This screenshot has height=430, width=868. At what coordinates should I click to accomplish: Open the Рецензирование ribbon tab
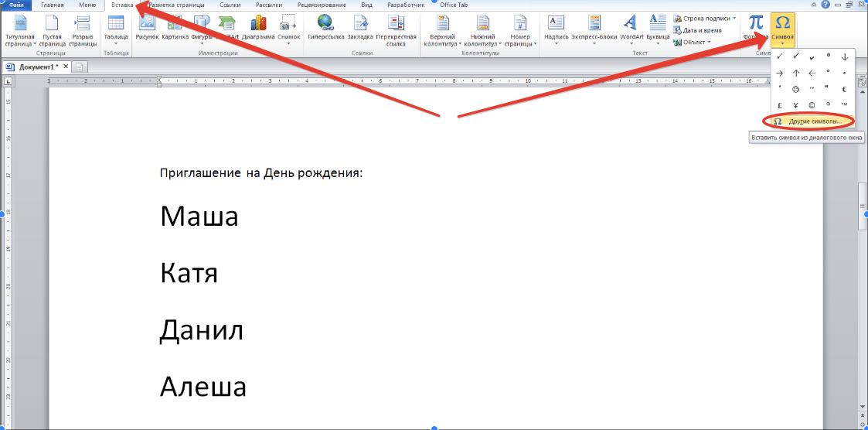pyautogui.click(x=322, y=5)
